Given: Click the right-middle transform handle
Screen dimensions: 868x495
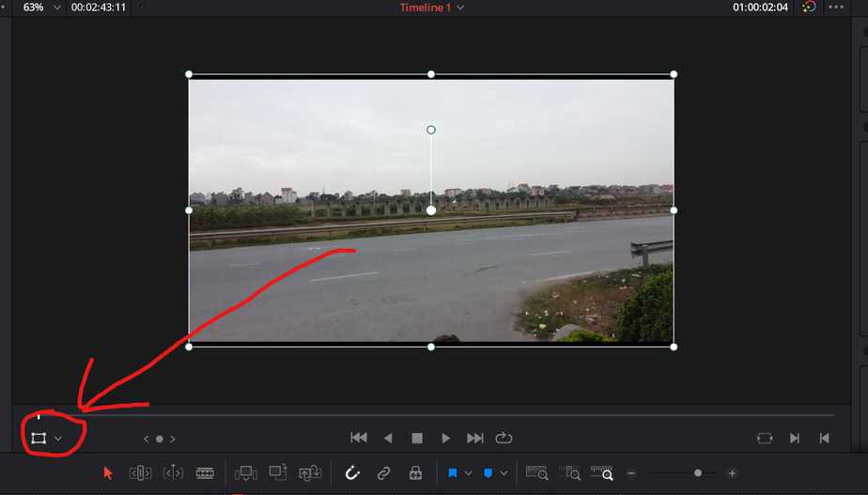Looking at the screenshot, I should pos(674,210).
